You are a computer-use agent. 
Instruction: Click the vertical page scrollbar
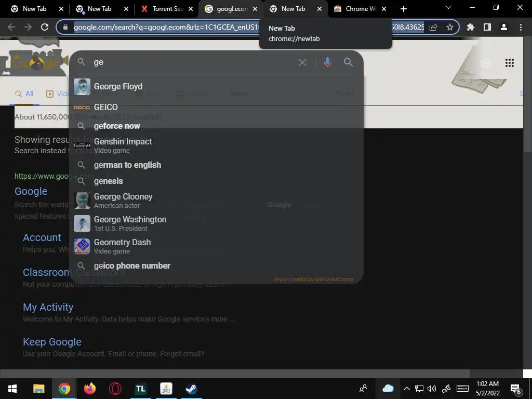click(x=528, y=95)
